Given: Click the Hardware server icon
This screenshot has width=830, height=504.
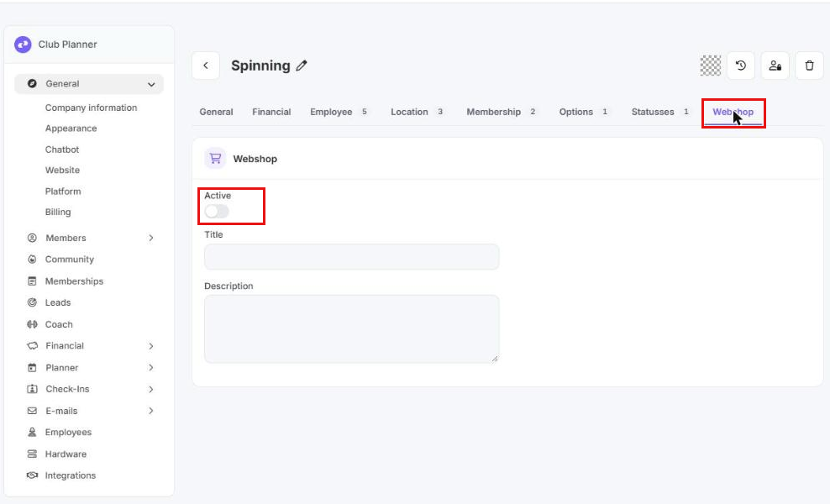Looking at the screenshot, I should click(32, 454).
